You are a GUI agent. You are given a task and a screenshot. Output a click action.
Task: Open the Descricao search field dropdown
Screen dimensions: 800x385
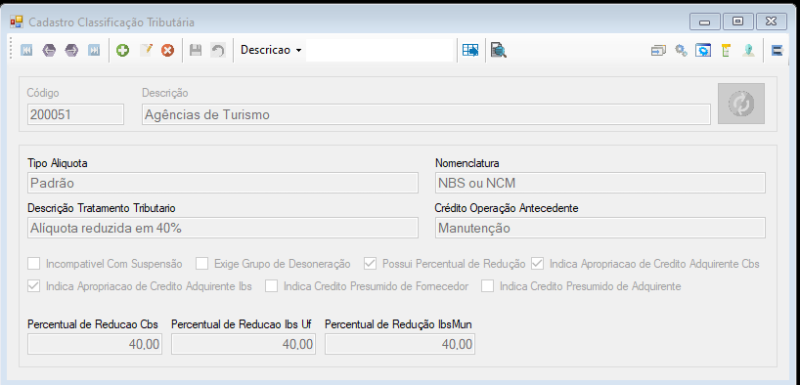tap(271, 50)
